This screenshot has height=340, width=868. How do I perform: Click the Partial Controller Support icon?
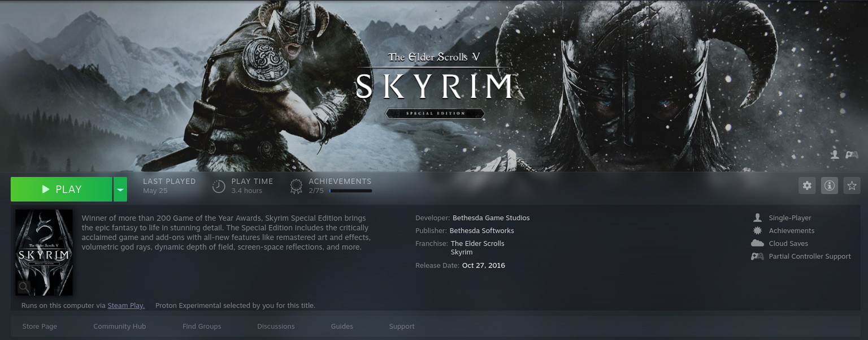[757, 256]
